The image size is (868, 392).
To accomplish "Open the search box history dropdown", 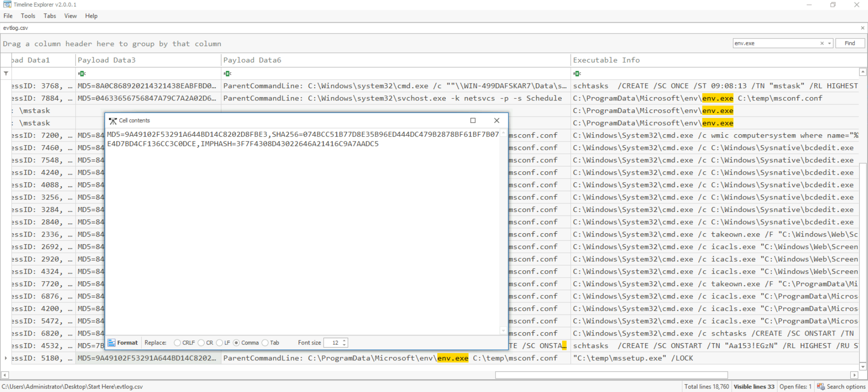I will click(x=830, y=43).
